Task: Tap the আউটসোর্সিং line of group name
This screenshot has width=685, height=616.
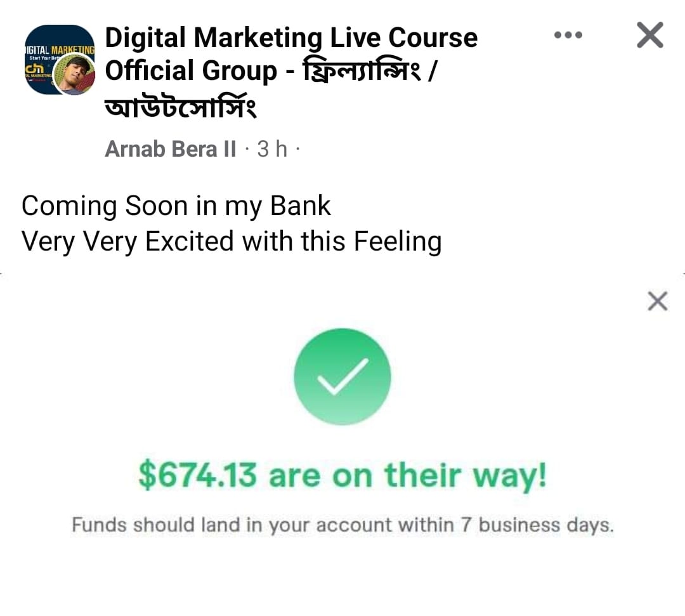Action: click(x=180, y=107)
